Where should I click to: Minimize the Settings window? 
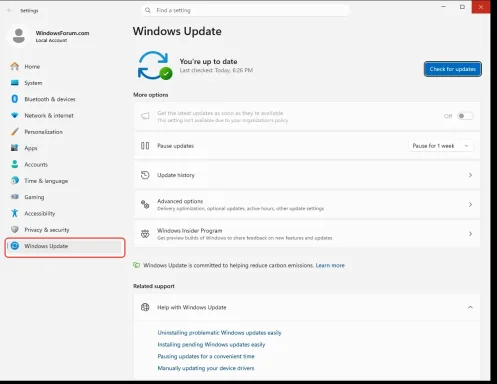(443, 7)
